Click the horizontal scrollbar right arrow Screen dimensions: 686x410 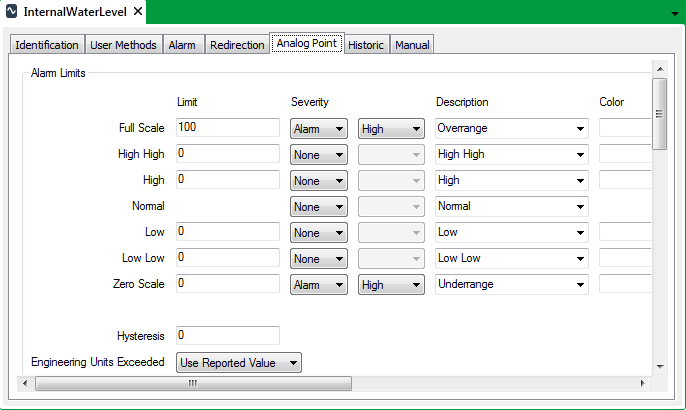(643, 383)
